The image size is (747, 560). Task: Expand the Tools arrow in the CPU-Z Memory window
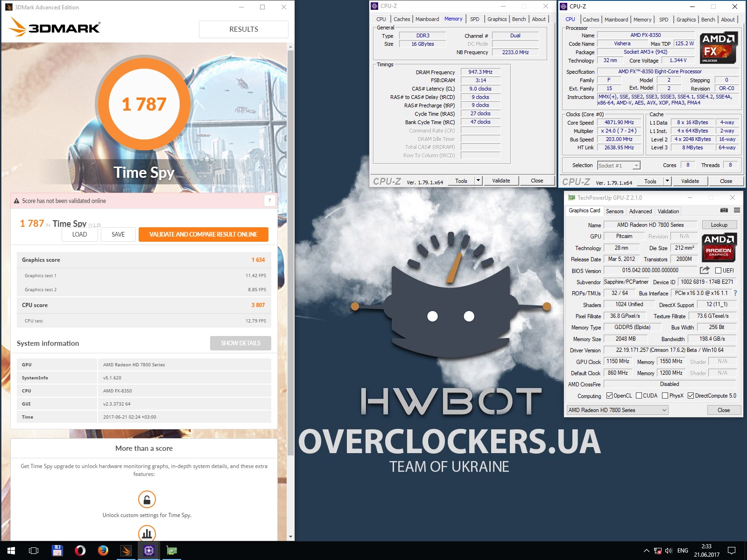pyautogui.click(x=478, y=180)
